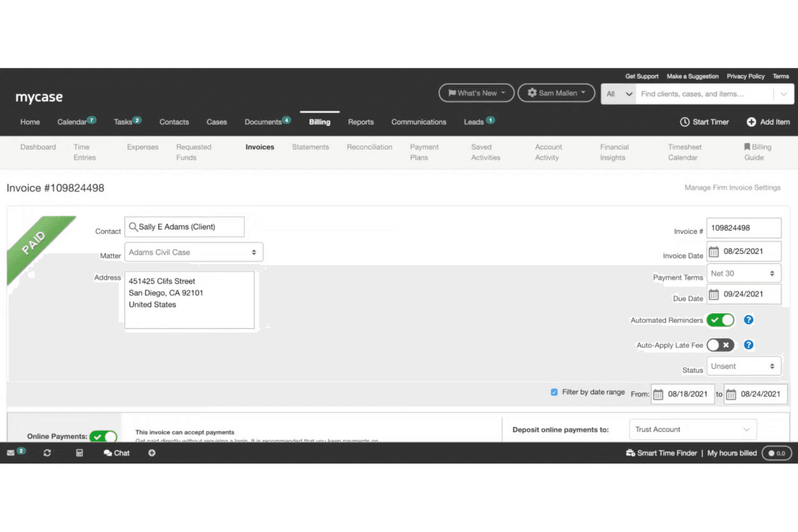Image resolution: width=798 pixels, height=532 pixels.
Task: Click the search magnifier in Contact field
Action: (x=133, y=227)
